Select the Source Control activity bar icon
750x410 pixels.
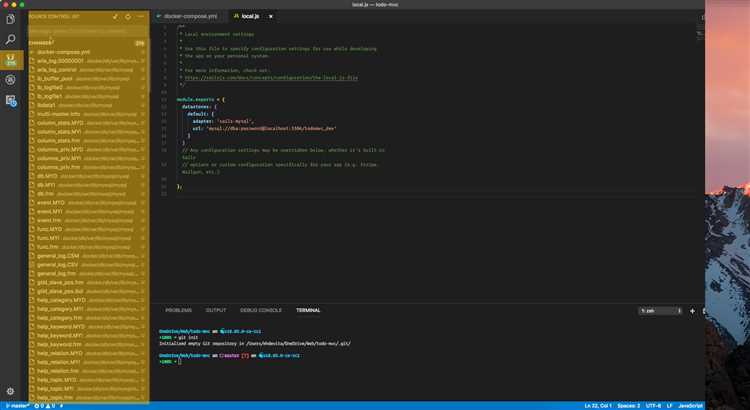[x=11, y=60]
